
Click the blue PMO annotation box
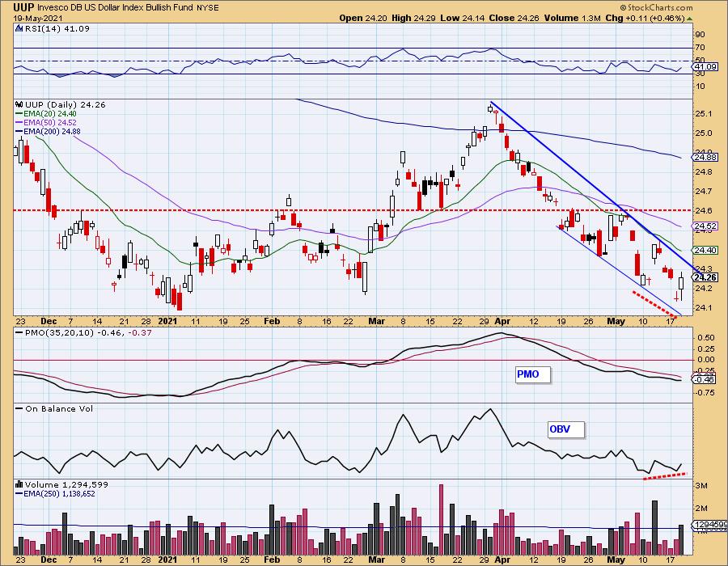pos(533,374)
